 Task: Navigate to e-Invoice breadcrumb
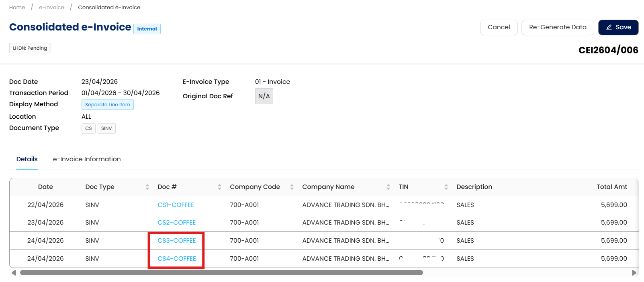click(x=51, y=8)
